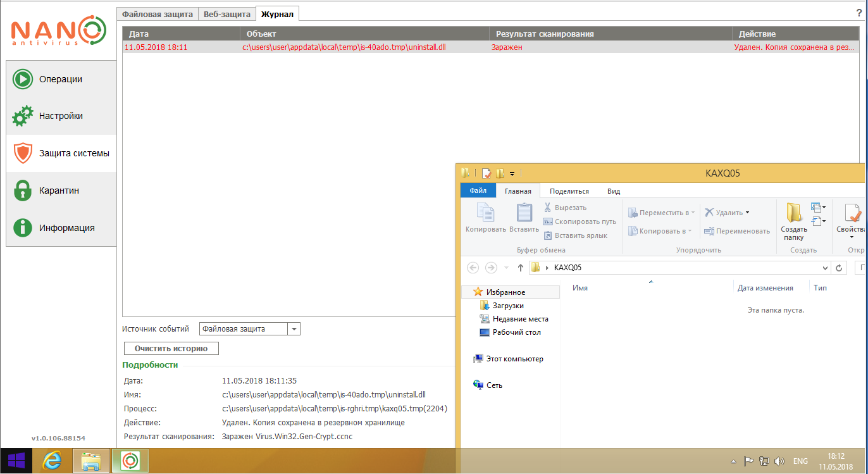Expand the Удалить dropdown arrow in ribbon

pyautogui.click(x=747, y=213)
